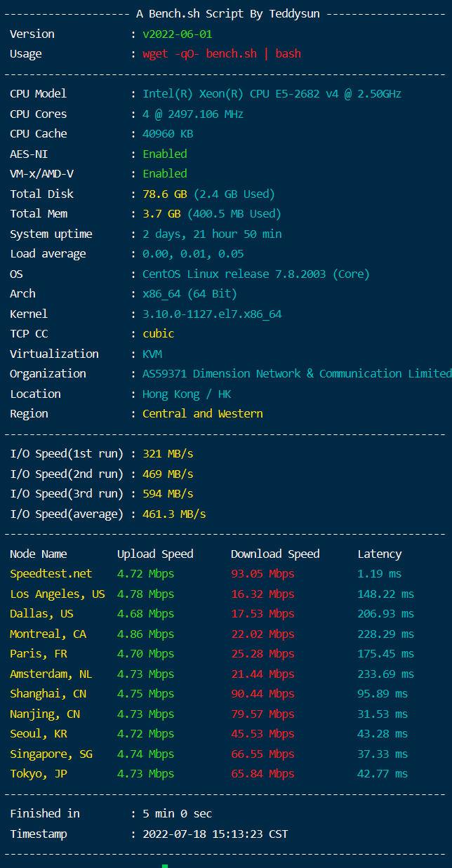Click the timestamp 2022-07-18 15:13:23 CST

coord(215,834)
